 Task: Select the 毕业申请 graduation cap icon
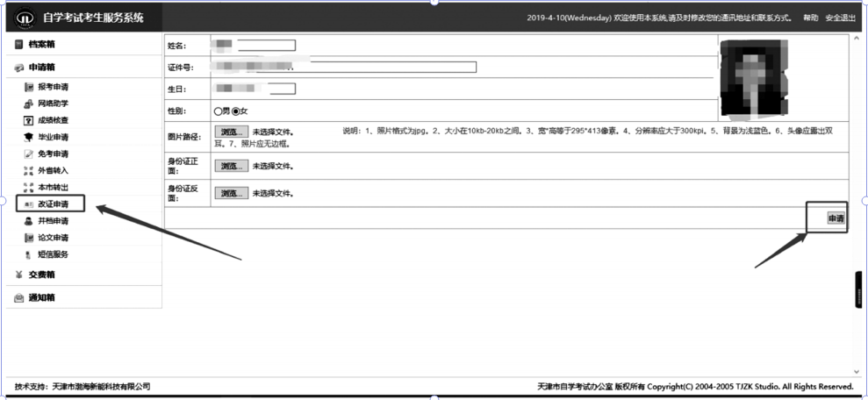pos(29,138)
